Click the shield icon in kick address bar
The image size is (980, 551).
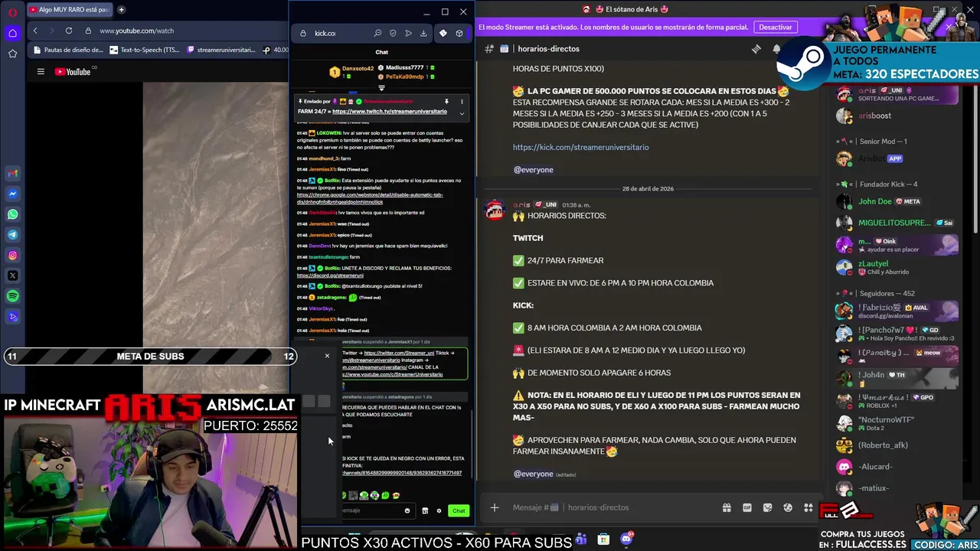[x=393, y=33]
